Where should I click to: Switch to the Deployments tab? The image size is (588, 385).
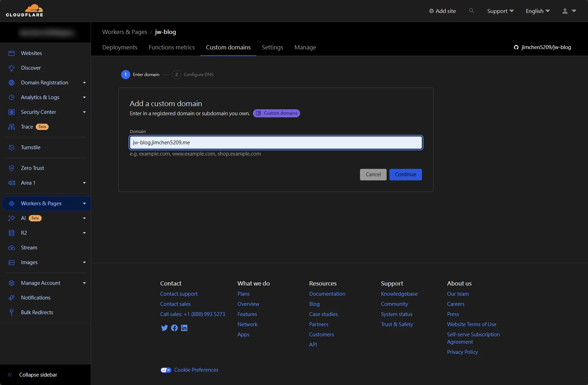tap(120, 47)
